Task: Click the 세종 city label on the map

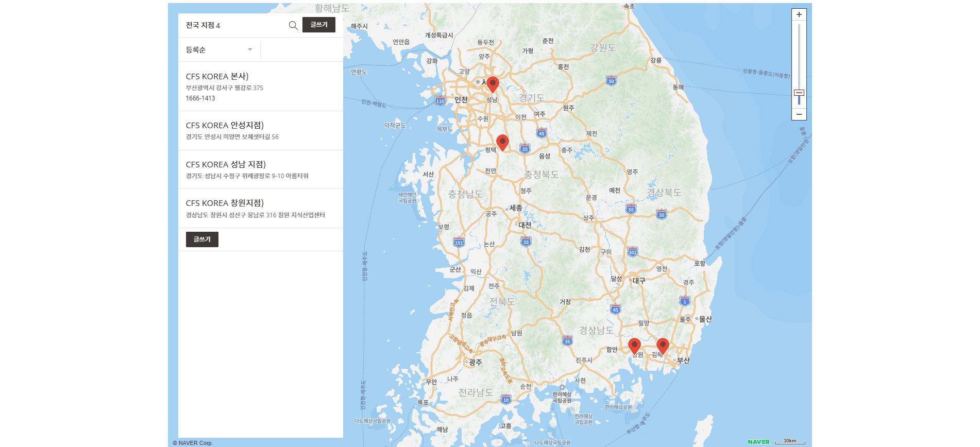Action: tap(516, 208)
